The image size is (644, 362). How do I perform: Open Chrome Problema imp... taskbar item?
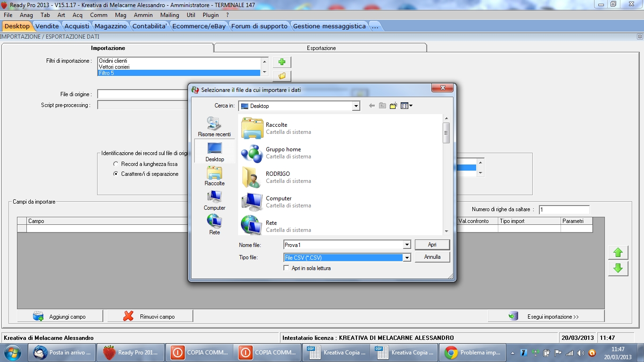pyautogui.click(x=472, y=352)
